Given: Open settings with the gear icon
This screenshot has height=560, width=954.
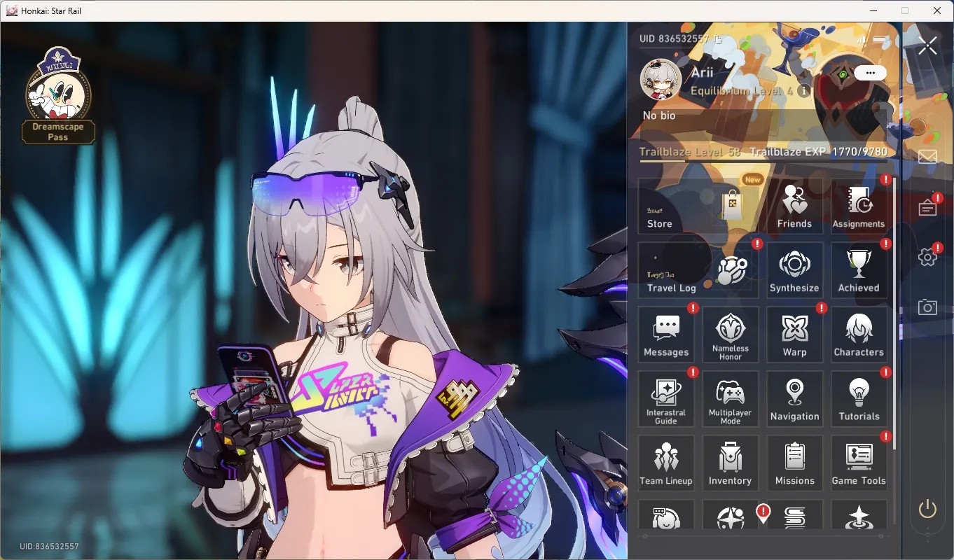Looking at the screenshot, I should [927, 257].
